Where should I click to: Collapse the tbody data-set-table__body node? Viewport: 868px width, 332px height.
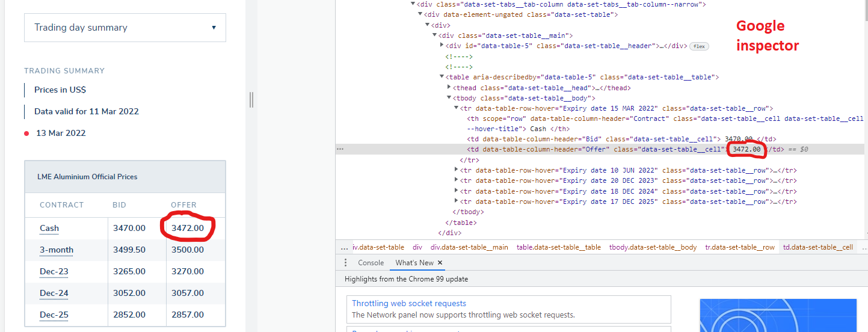pyautogui.click(x=449, y=98)
